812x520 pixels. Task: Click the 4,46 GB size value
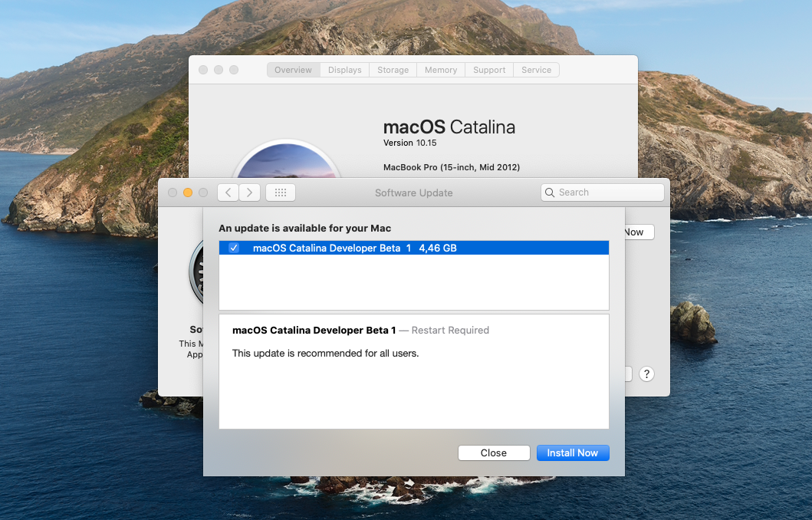tap(438, 248)
